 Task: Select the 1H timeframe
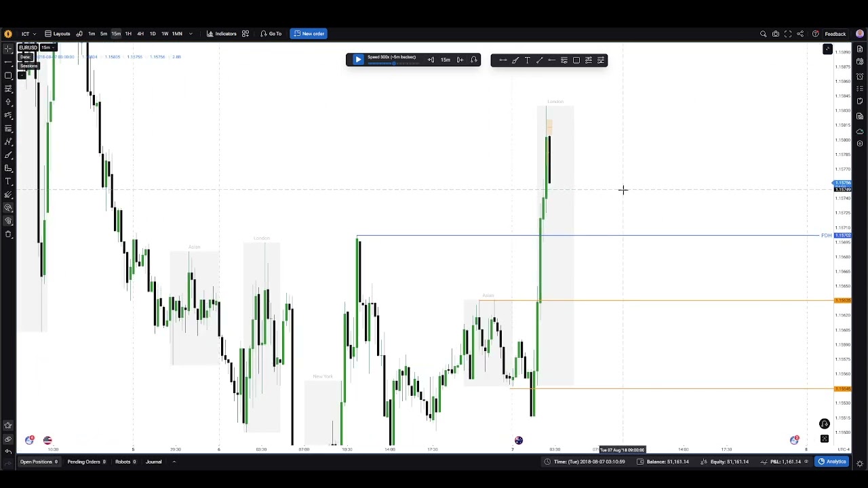[x=128, y=34]
